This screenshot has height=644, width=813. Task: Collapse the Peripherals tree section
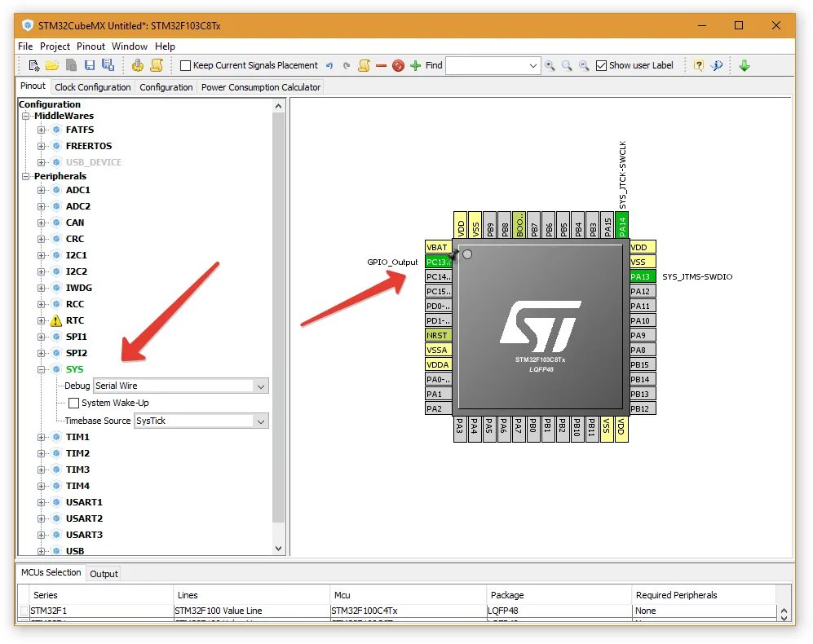tap(25, 176)
